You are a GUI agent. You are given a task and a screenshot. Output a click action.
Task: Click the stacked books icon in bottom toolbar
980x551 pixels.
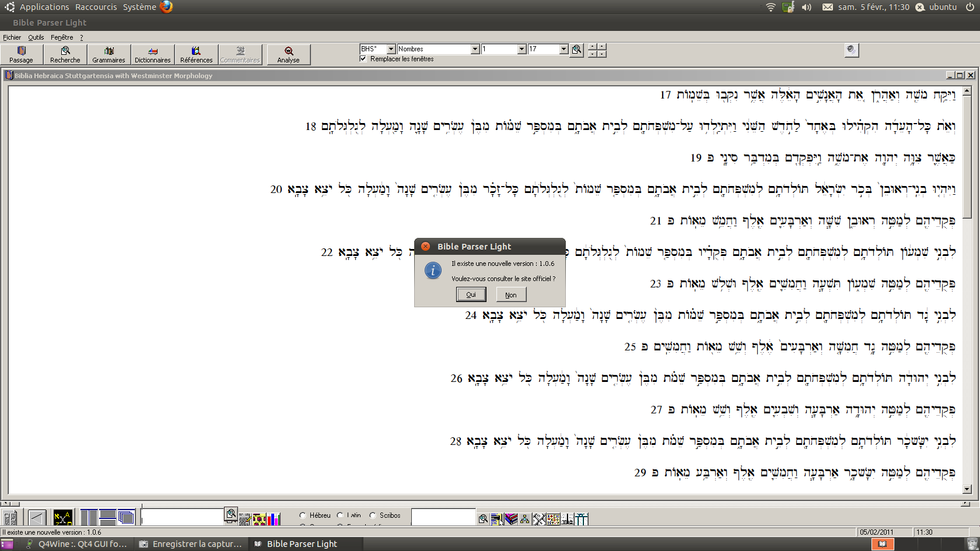512,519
